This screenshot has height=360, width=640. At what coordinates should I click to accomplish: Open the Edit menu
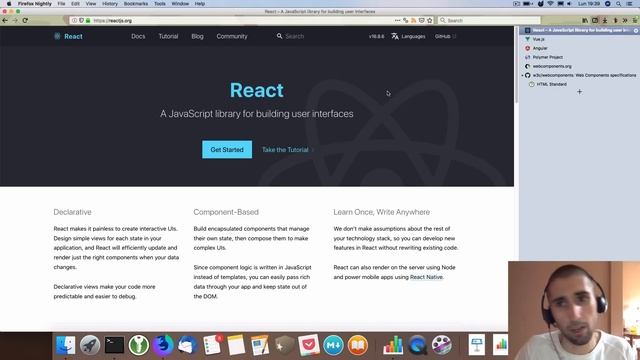[x=76, y=4]
